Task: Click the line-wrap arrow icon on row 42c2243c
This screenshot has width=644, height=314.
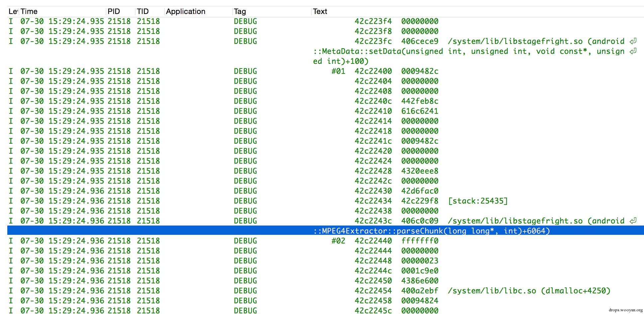Action: pos(633,221)
